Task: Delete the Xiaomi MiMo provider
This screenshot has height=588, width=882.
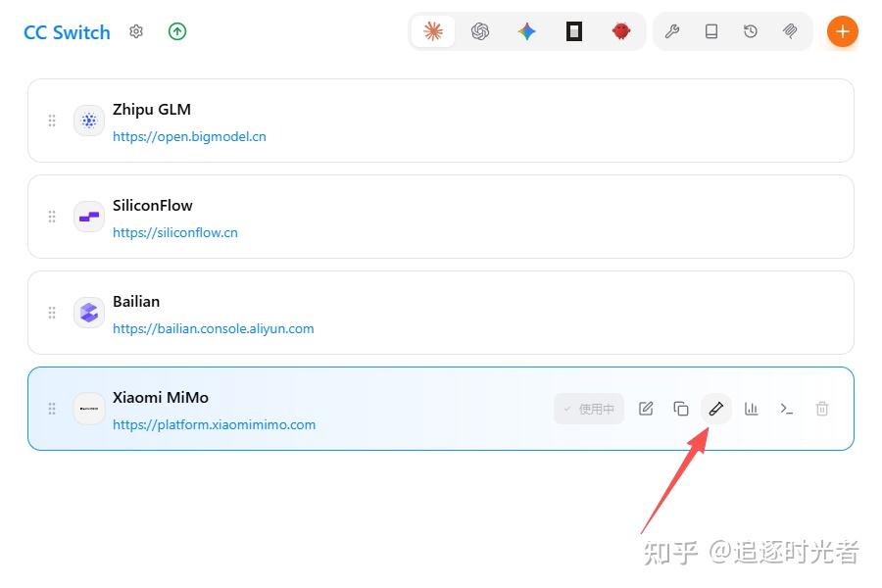Action: [822, 409]
